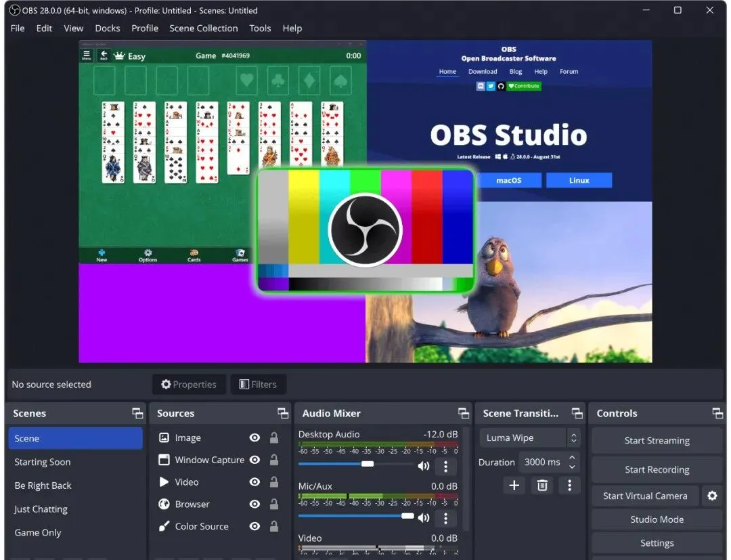The width and height of the screenshot is (731, 560).
Task: Click the Filters button
Action: click(x=259, y=385)
